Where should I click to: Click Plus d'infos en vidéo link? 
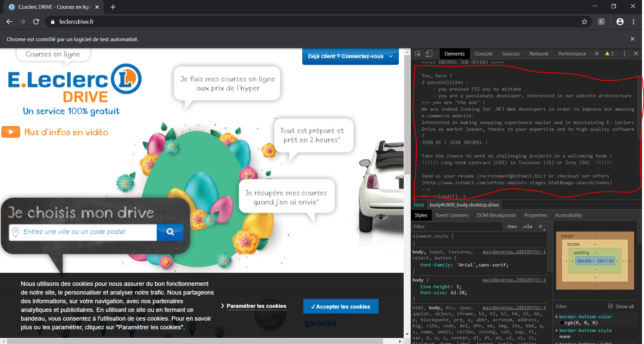tap(66, 132)
